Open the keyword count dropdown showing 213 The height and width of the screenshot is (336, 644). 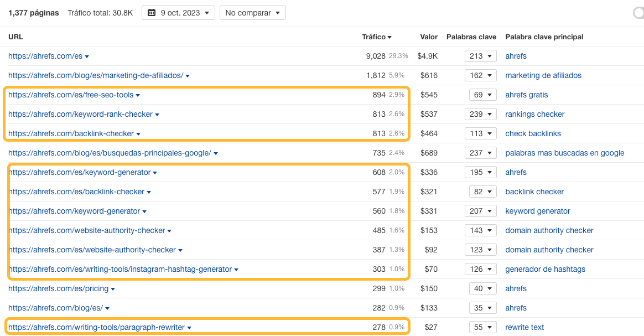click(481, 56)
